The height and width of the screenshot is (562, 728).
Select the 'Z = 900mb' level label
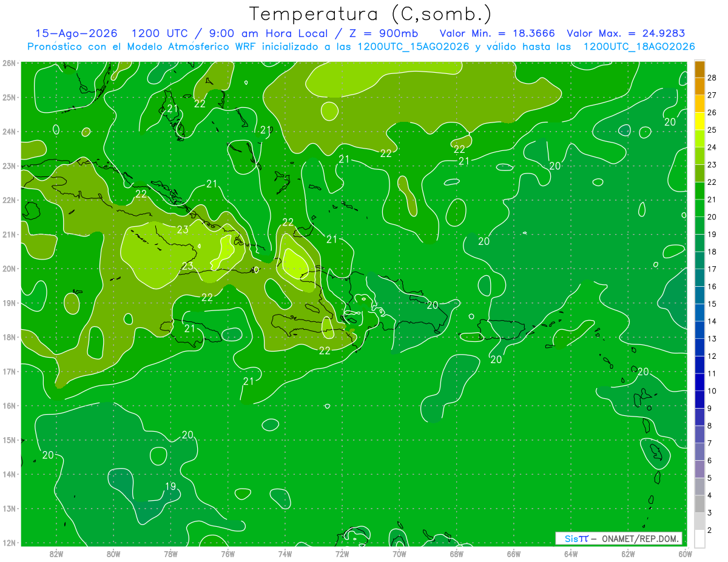point(383,33)
